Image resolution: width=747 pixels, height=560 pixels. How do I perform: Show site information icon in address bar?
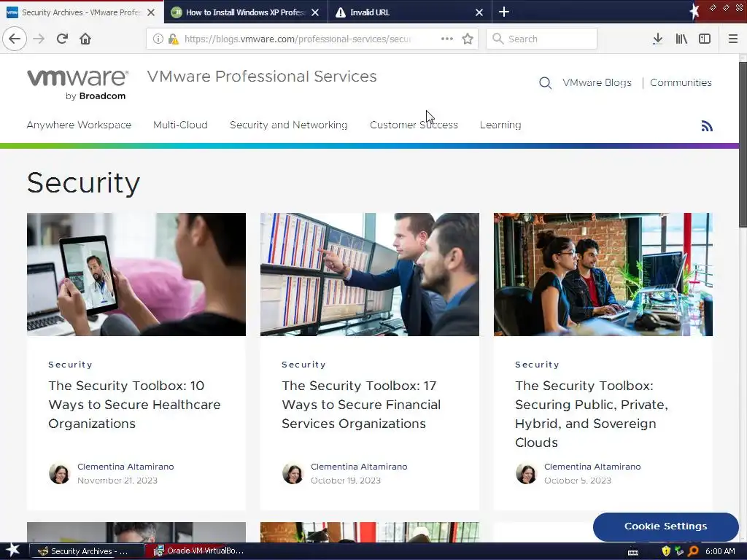click(x=158, y=39)
